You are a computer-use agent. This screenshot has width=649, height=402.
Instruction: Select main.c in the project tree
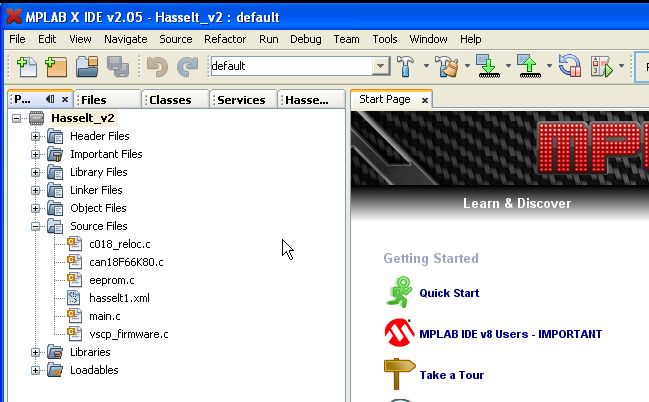click(x=104, y=316)
